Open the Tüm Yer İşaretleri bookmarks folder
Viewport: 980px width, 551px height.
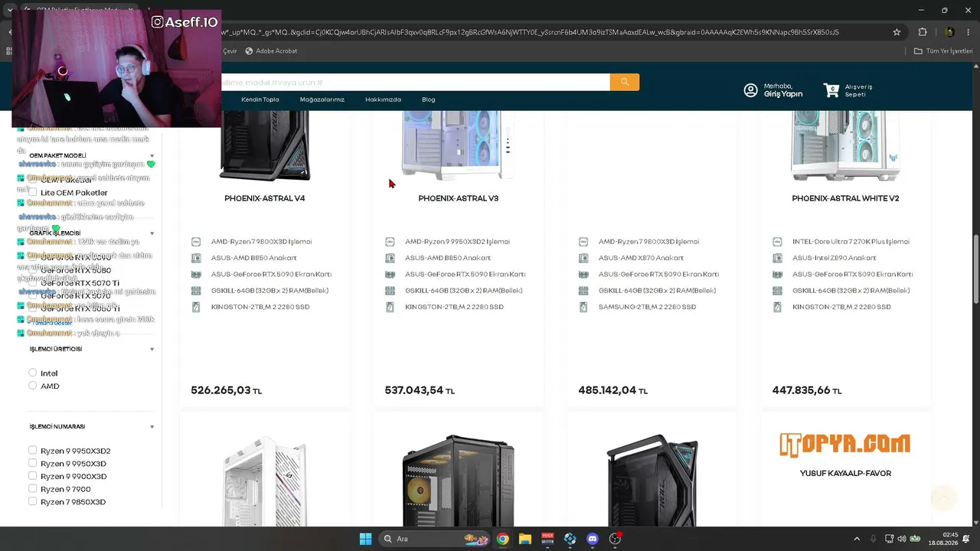943,51
